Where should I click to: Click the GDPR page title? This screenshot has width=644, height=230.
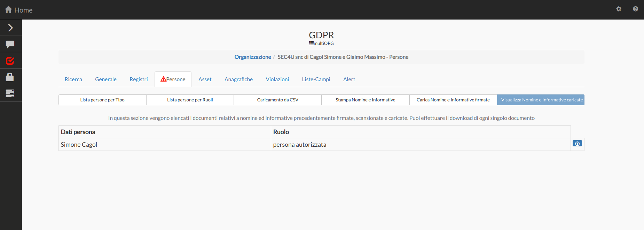[321, 35]
